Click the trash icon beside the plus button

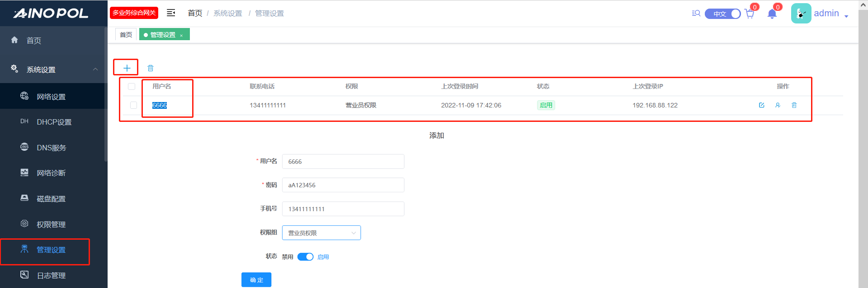tap(151, 68)
